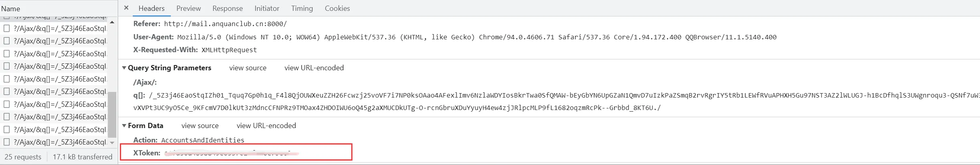
Task: Open the Response tab
Action: (x=227, y=8)
